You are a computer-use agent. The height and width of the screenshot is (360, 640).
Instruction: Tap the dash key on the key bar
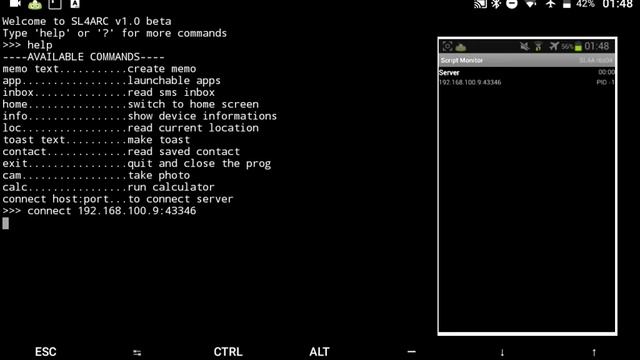pyautogui.click(x=411, y=351)
